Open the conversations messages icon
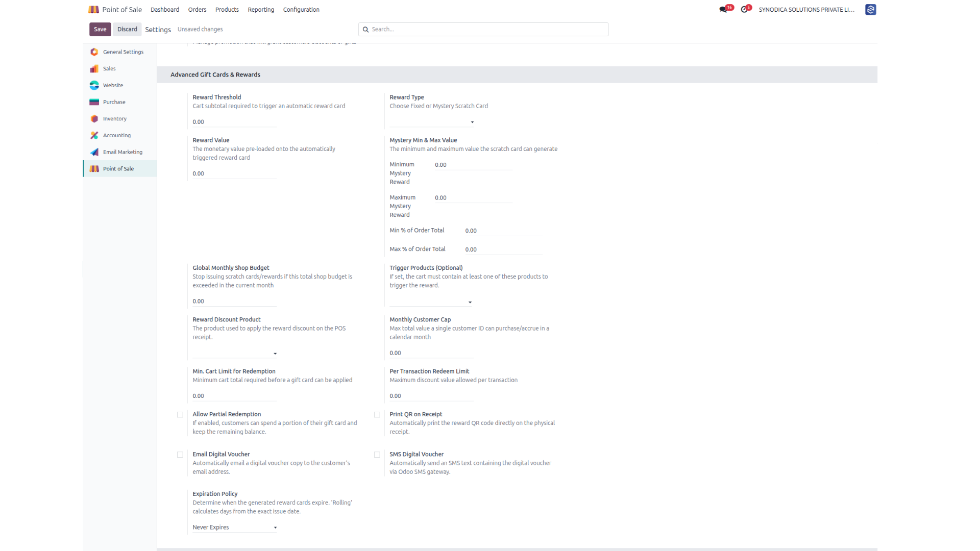The width and height of the screenshot is (980, 551). coord(723,9)
